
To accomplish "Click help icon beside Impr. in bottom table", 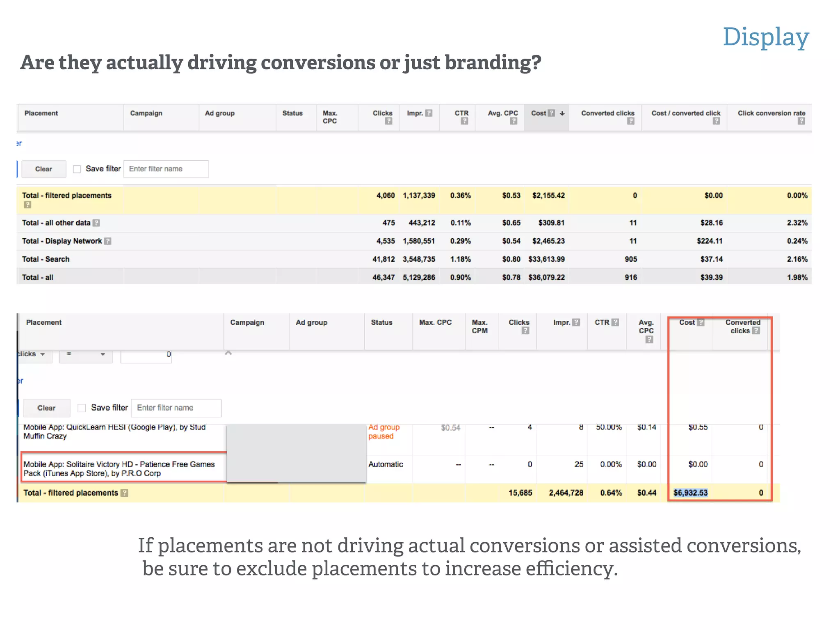I will coord(576,322).
